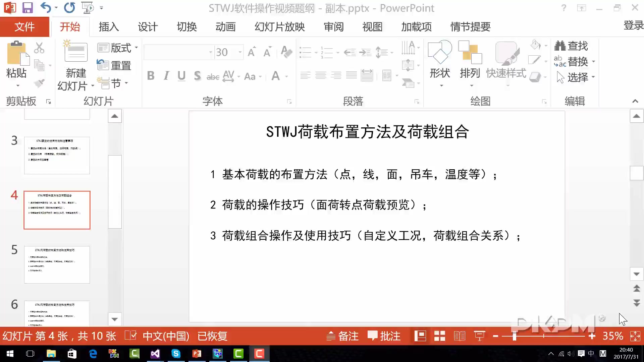Toggle align text left
Image resolution: width=644 pixels, height=362 pixels.
point(305,75)
